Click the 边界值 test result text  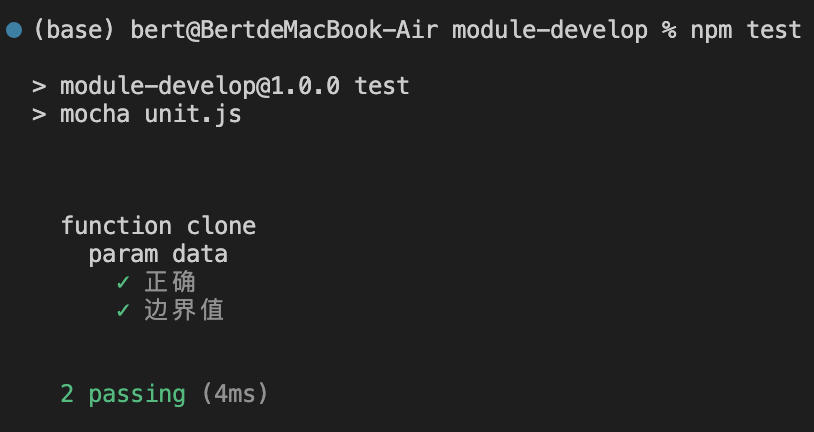(x=184, y=310)
